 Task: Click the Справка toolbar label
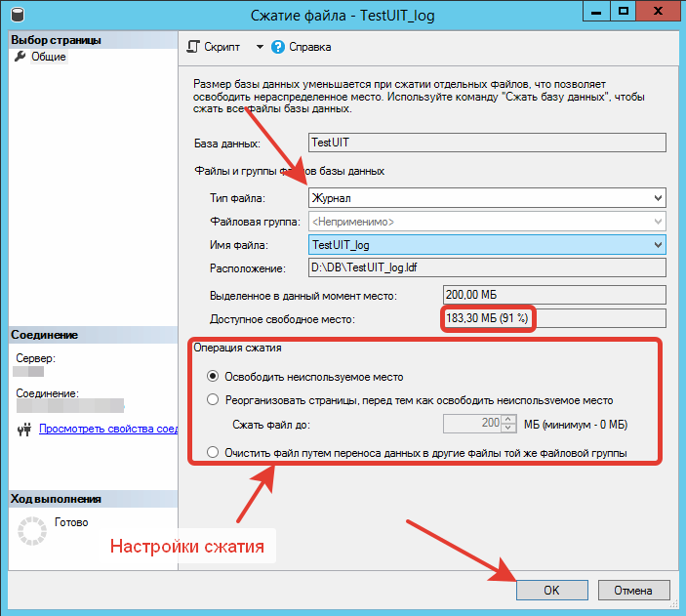point(309,47)
